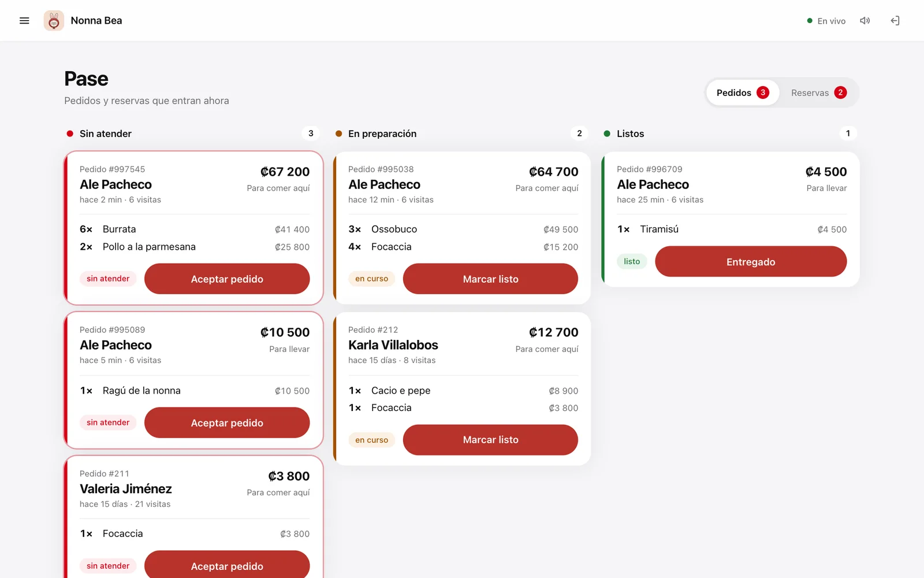This screenshot has height=578, width=924.
Task: Click the 'en curso' tag on order #995038
Action: (x=371, y=279)
